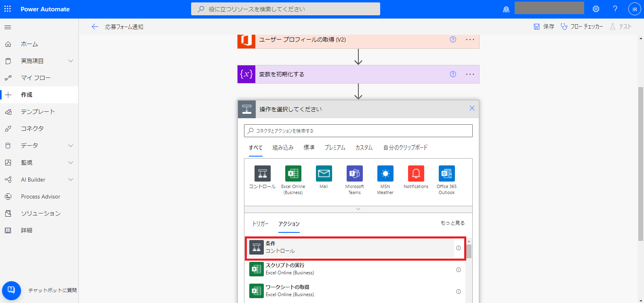Open the app launcher waffle icon
Viewport: 644px width, 303px height.
pos(8,9)
